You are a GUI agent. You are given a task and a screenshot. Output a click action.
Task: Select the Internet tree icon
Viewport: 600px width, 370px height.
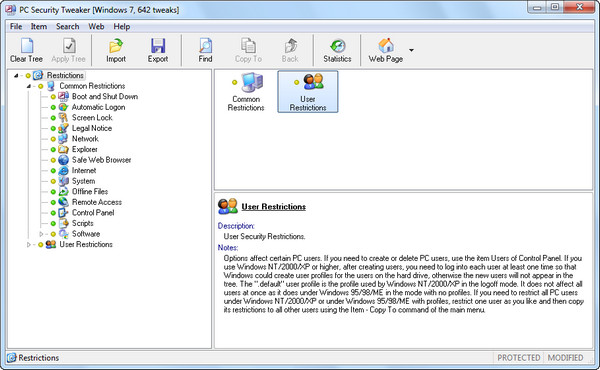pos(63,171)
